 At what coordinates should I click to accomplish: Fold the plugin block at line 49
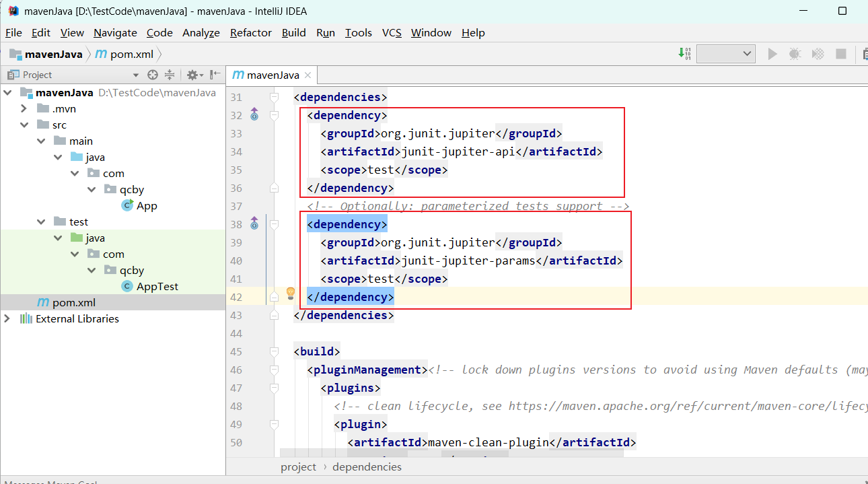(274, 424)
